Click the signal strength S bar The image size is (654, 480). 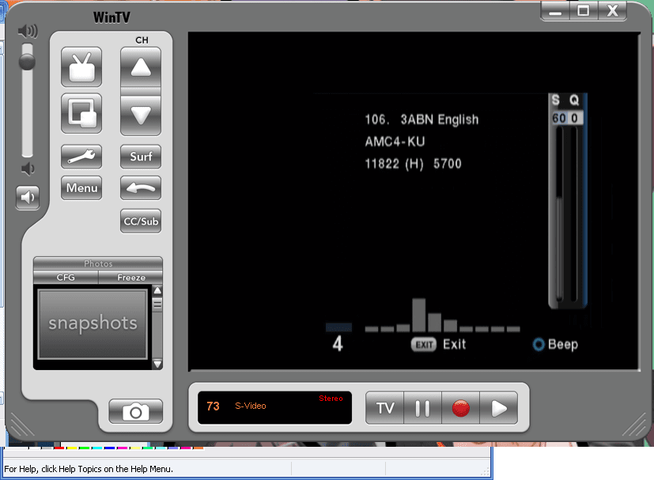(559, 214)
